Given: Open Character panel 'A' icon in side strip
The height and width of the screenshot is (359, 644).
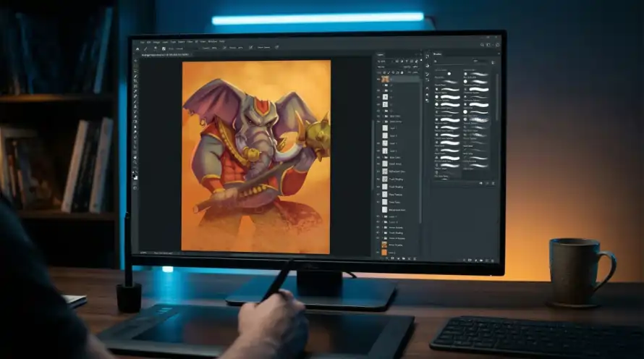Looking at the screenshot, I should pos(427,88).
